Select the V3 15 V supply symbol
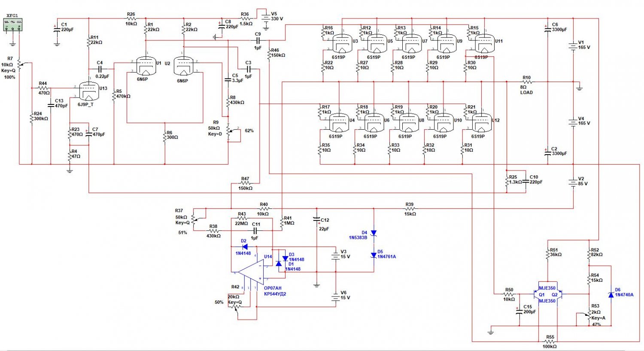This screenshot has width=644, height=351. pyautogui.click(x=335, y=256)
